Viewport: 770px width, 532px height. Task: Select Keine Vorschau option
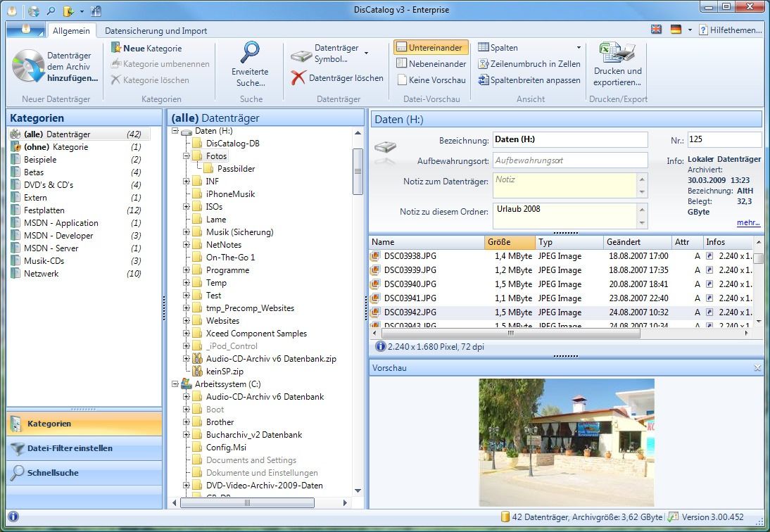431,80
